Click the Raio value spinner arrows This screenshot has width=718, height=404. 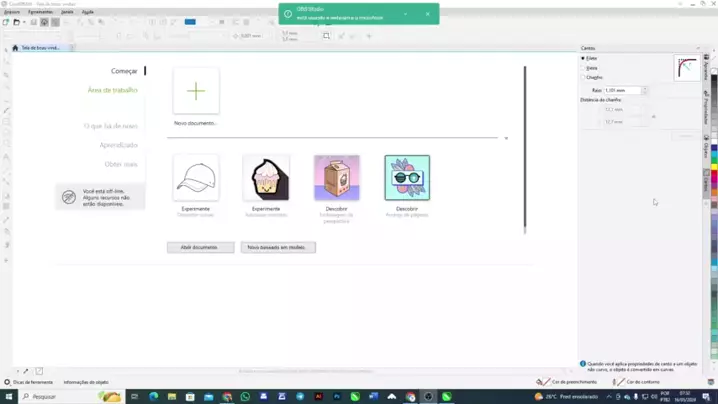point(644,90)
